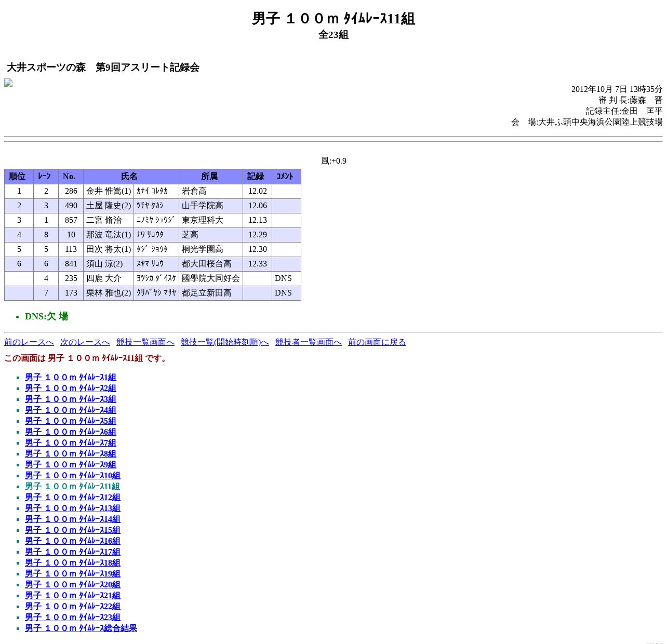Open 男子100m タイムレース16組 link
This screenshot has width=667, height=644.
[x=73, y=541]
